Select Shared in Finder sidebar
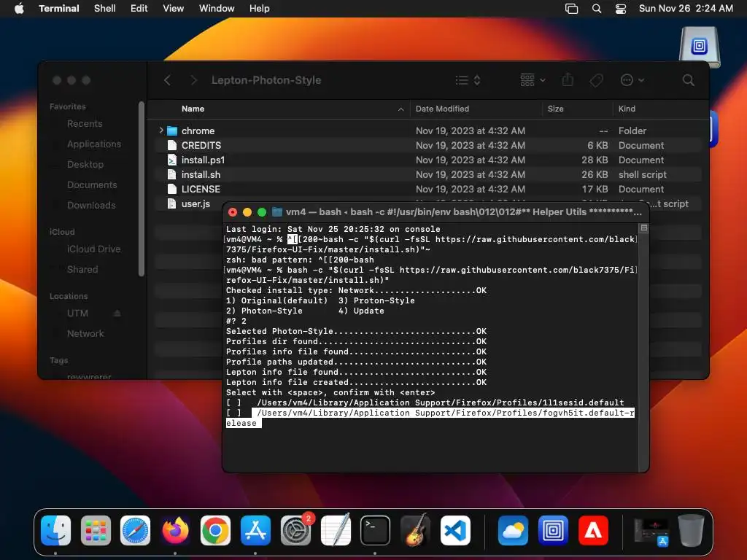The height and width of the screenshot is (560, 747). pyautogui.click(x=82, y=270)
